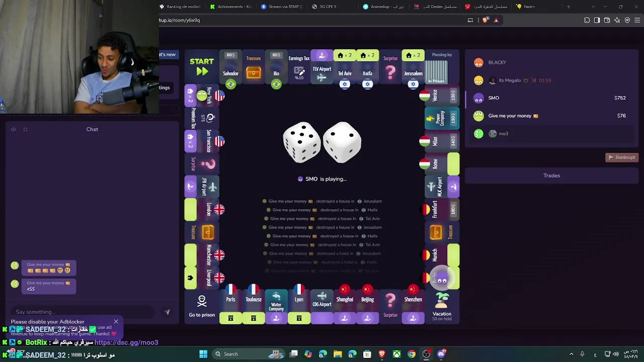Send the chat message with arrow icon
This screenshot has height=362, width=644.
pyautogui.click(x=168, y=312)
